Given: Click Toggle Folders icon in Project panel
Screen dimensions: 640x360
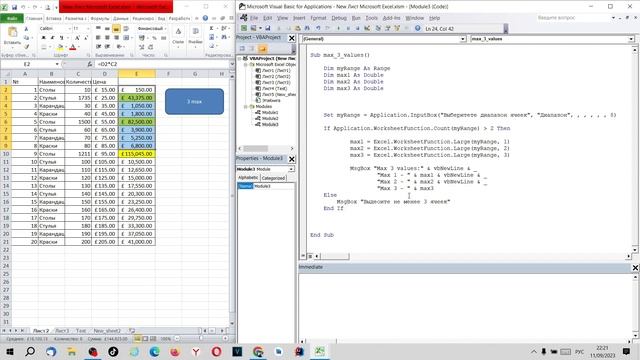Looking at the screenshot, I should [x=262, y=49].
